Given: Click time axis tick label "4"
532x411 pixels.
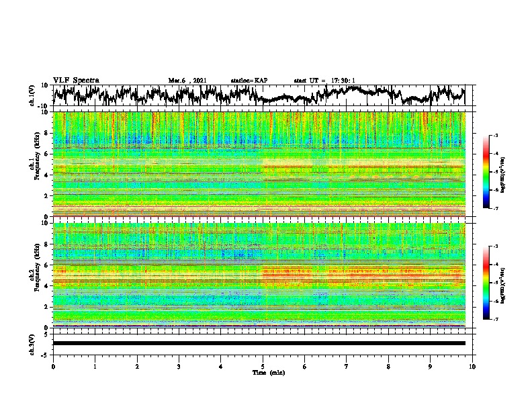Looking at the screenshot, I should pos(221,367).
